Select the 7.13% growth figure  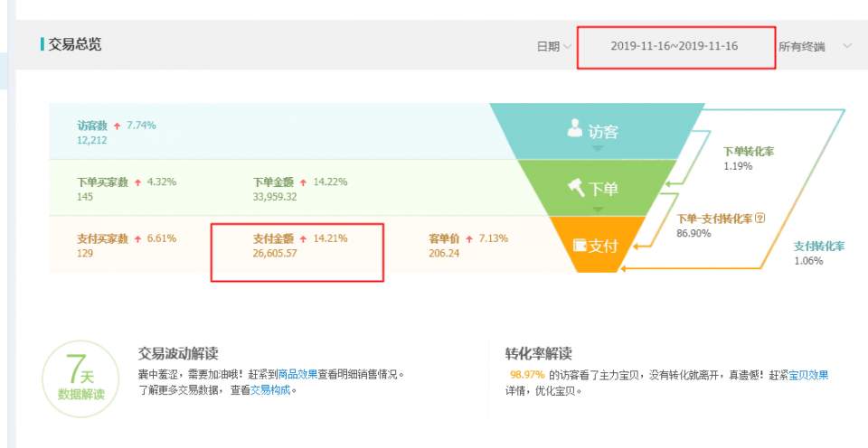[494, 239]
